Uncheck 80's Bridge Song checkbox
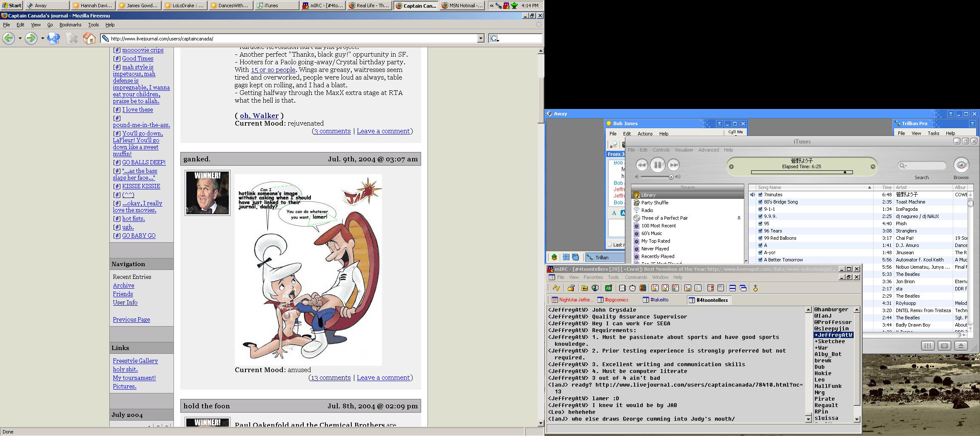Image resolution: width=980 pixels, height=436 pixels. tap(760, 202)
